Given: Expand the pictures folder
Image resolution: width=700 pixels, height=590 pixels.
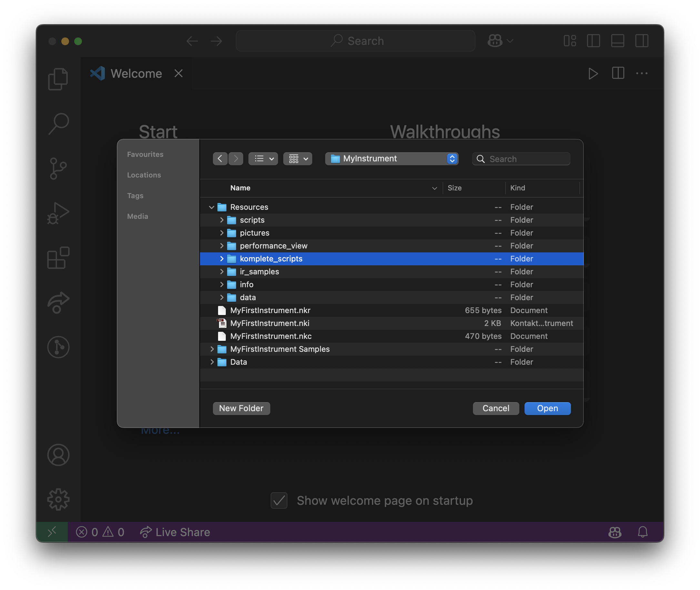Looking at the screenshot, I should point(221,233).
